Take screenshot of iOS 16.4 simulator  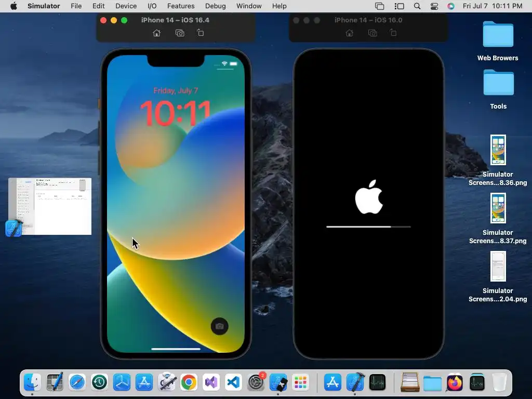(180, 33)
